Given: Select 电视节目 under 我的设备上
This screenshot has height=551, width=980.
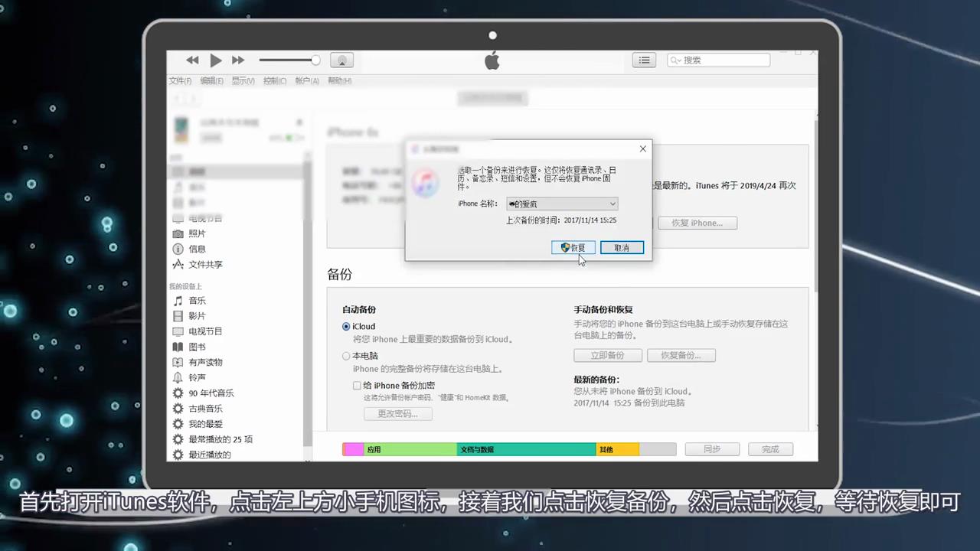Looking at the screenshot, I should [x=205, y=331].
